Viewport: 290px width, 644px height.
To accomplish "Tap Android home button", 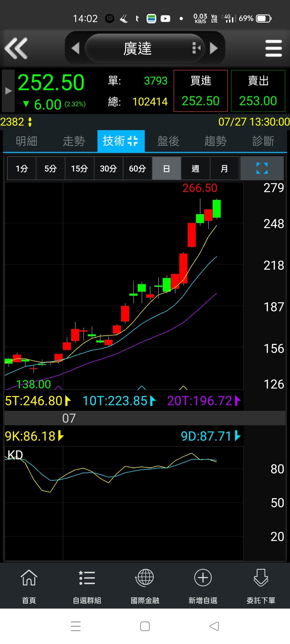I will 145,626.
